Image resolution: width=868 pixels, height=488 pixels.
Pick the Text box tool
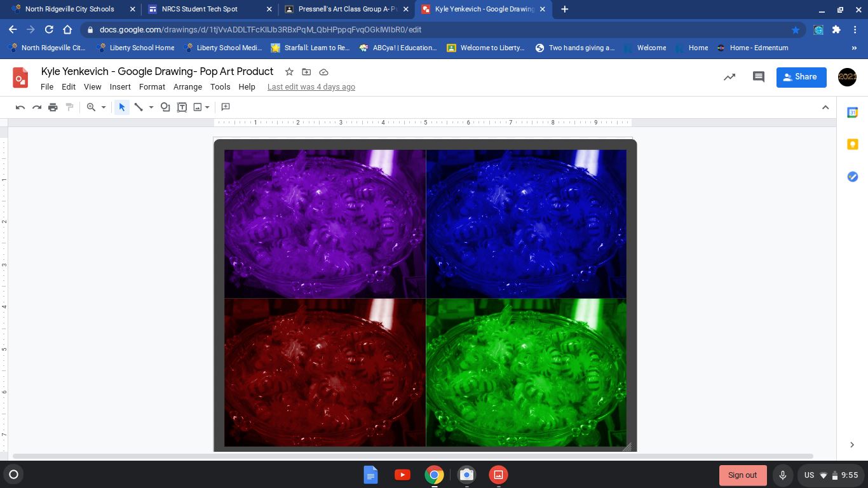click(x=182, y=107)
